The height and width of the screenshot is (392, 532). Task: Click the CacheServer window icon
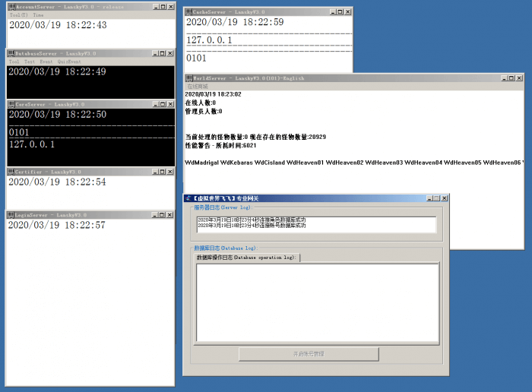click(x=189, y=12)
